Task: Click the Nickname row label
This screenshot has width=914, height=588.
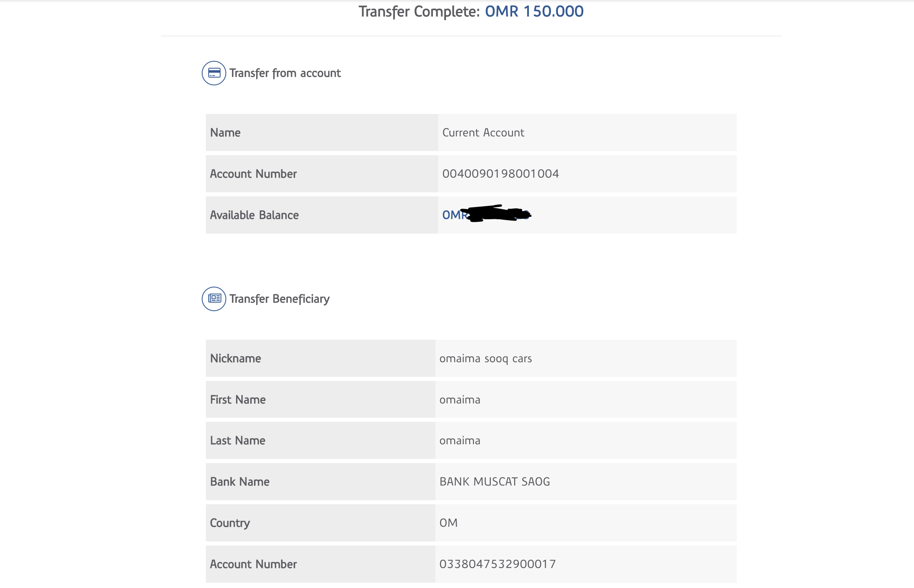Action: click(x=235, y=359)
